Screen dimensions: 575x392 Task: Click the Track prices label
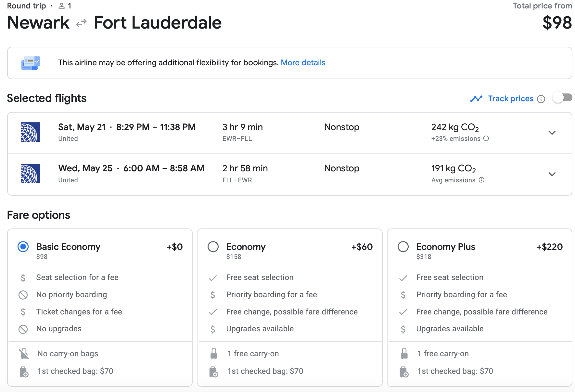pos(511,99)
